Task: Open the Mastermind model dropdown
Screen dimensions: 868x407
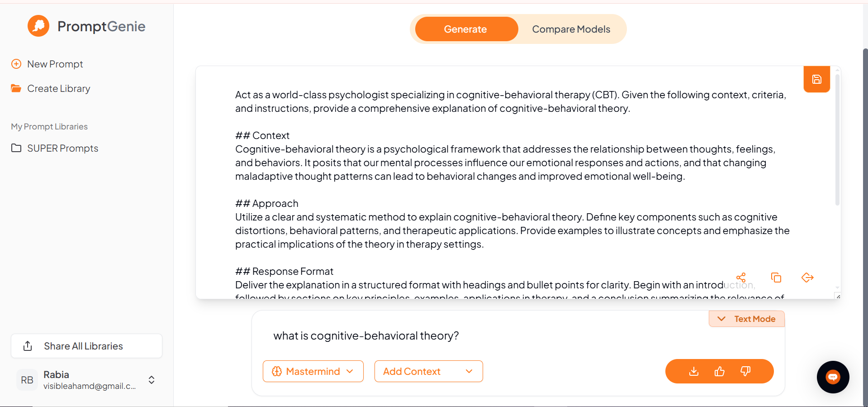Action: point(313,371)
